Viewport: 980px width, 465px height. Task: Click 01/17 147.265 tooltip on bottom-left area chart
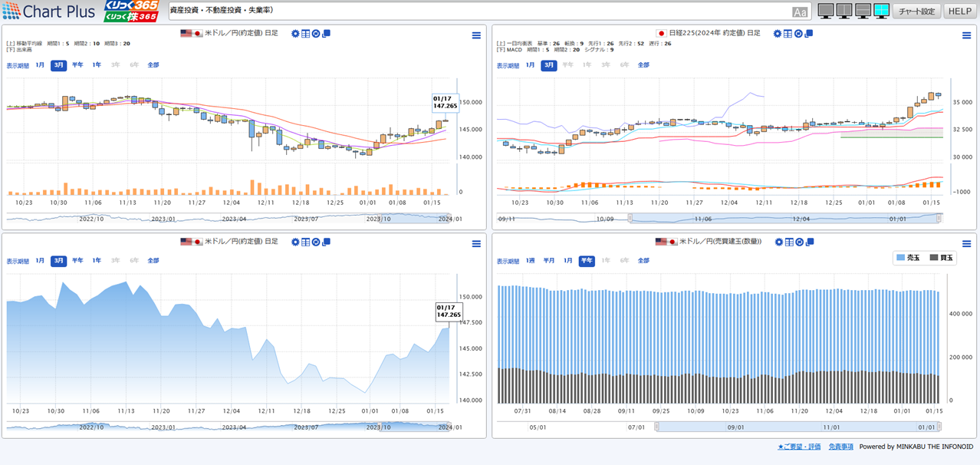449,311
